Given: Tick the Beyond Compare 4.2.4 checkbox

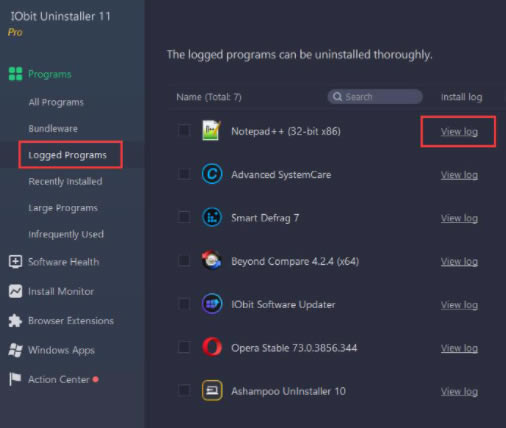Looking at the screenshot, I should (x=184, y=260).
